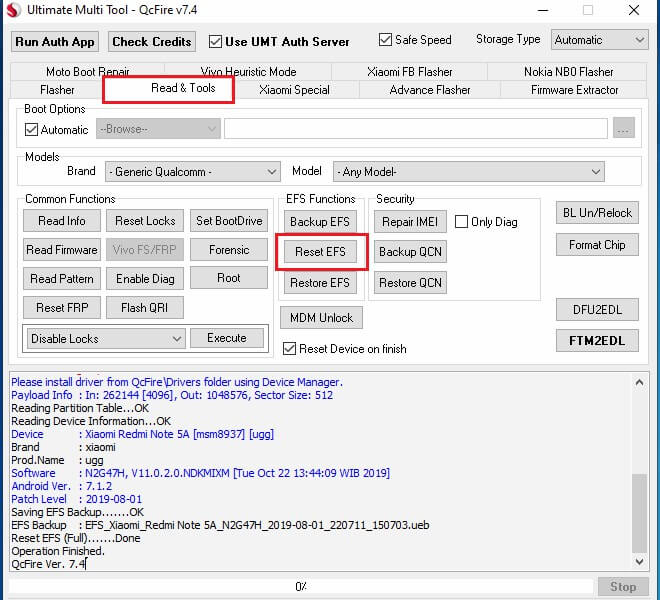The width and height of the screenshot is (660, 600).
Task: Click the Read Pattern button
Action: click(62, 279)
